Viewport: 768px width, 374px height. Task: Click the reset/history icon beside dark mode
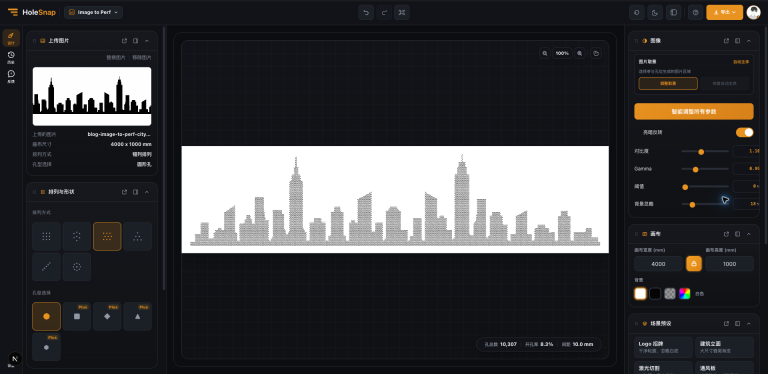(x=637, y=12)
